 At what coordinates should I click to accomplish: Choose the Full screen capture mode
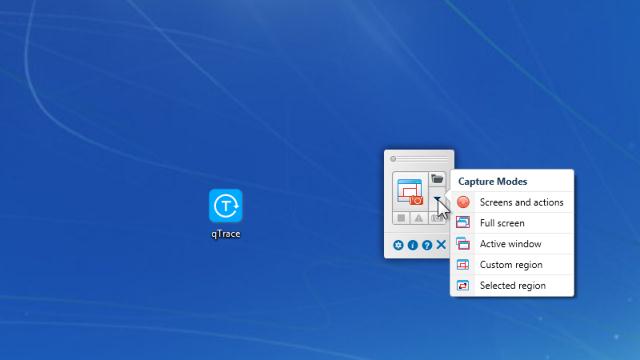(x=512, y=223)
